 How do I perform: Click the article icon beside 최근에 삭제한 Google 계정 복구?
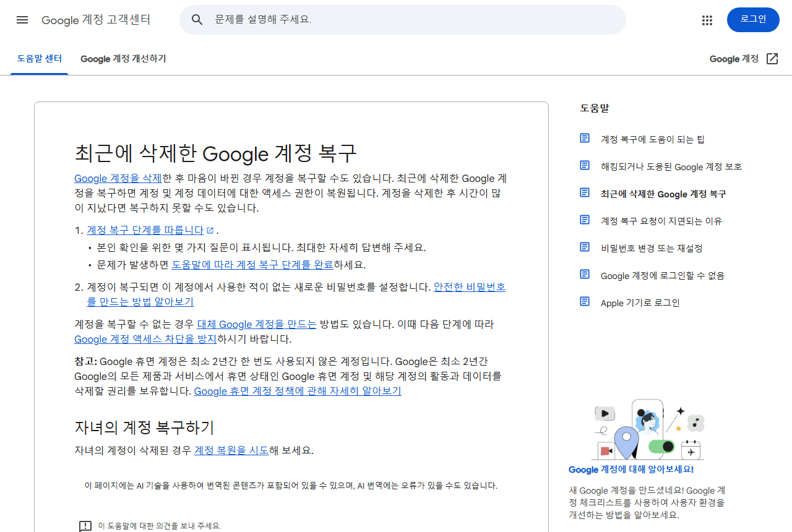click(x=585, y=192)
